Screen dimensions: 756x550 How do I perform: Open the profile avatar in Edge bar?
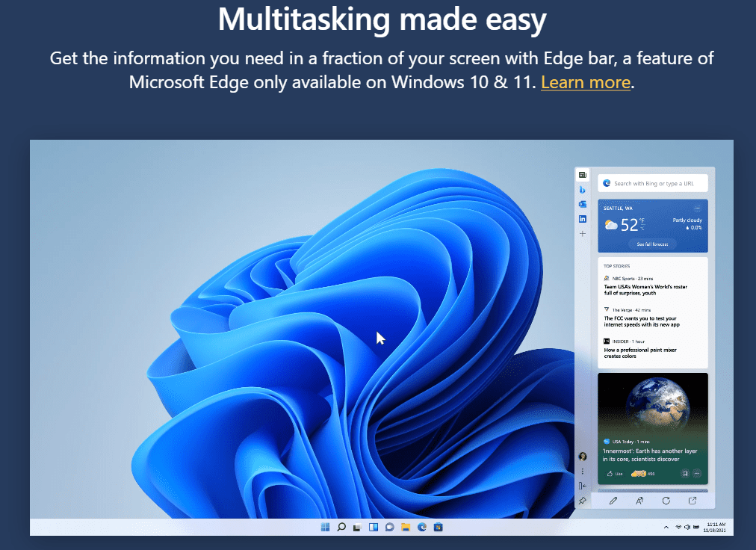(x=583, y=457)
